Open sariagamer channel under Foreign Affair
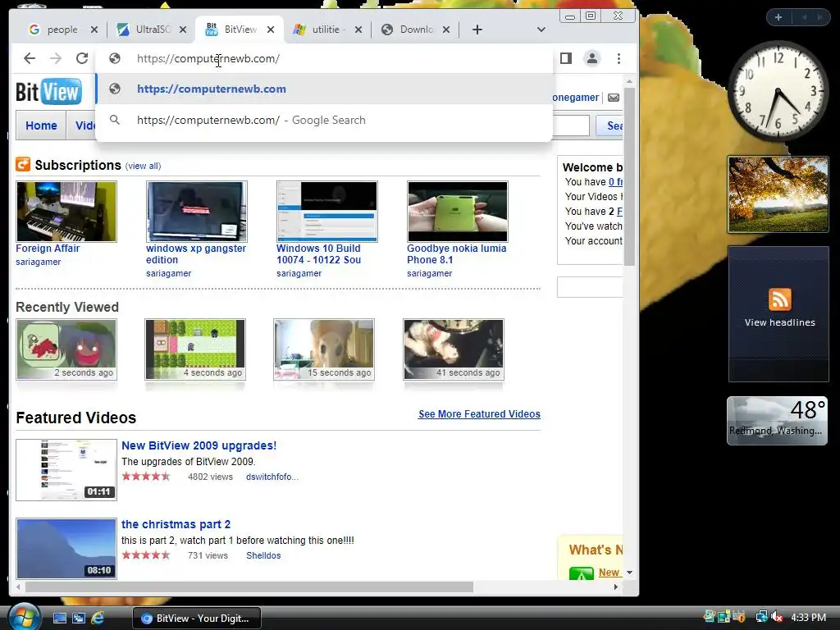This screenshot has width=840, height=630. [x=38, y=262]
